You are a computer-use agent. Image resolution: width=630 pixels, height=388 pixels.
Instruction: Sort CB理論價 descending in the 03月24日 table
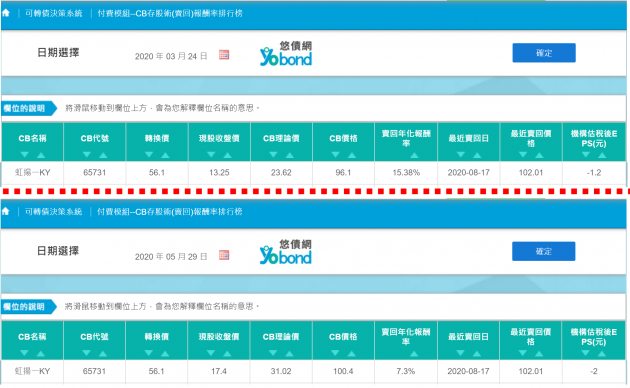tap(274, 155)
